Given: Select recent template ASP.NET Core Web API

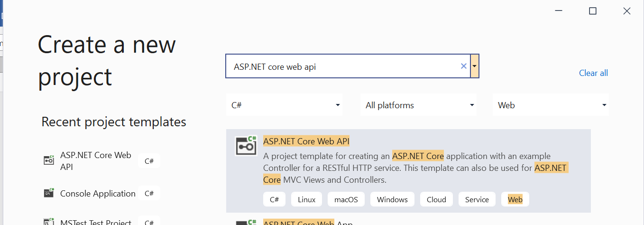Looking at the screenshot, I should (95, 161).
